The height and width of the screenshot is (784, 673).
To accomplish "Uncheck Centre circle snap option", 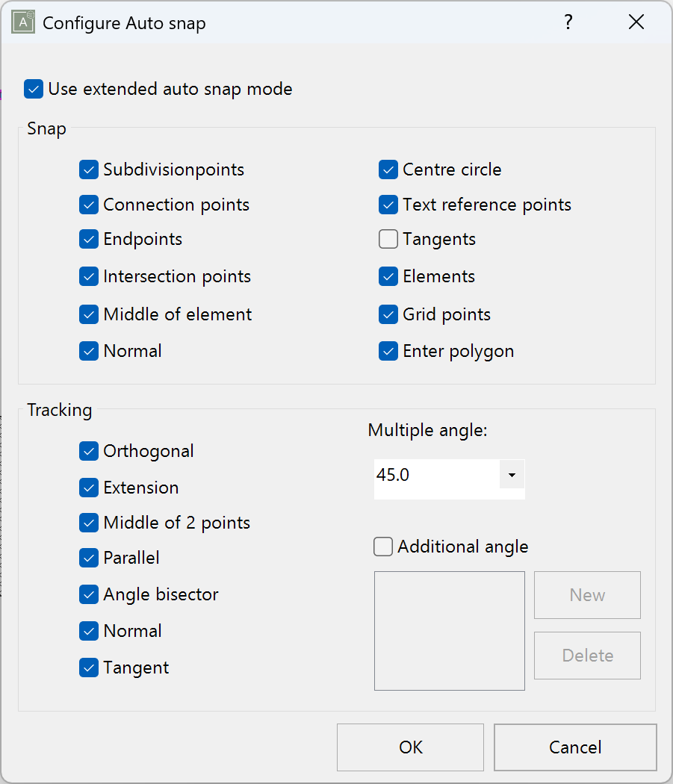I will click(388, 169).
